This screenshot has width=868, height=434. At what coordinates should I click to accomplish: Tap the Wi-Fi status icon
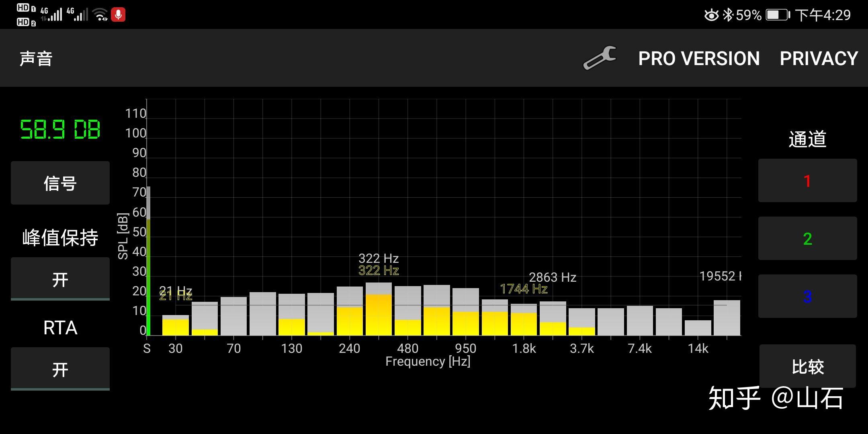click(100, 15)
